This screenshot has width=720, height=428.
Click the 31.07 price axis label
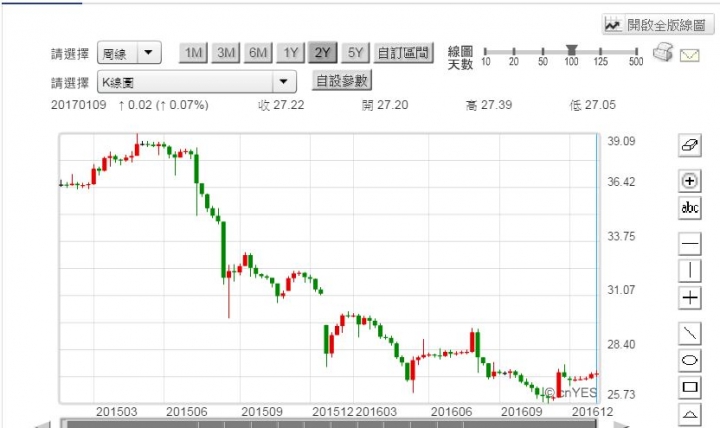pos(621,290)
